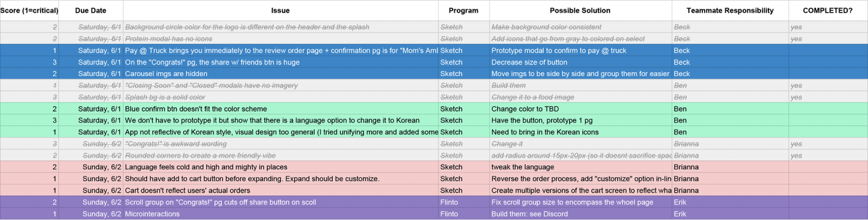The width and height of the screenshot is (868, 220).
Task: Select the "Decrease size of button" cell
Action: click(x=580, y=62)
